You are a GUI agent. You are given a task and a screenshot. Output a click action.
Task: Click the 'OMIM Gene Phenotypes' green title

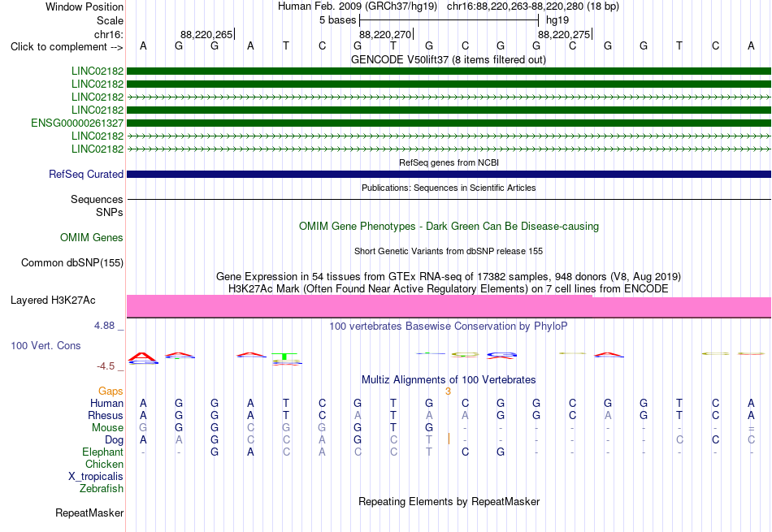coord(449,227)
